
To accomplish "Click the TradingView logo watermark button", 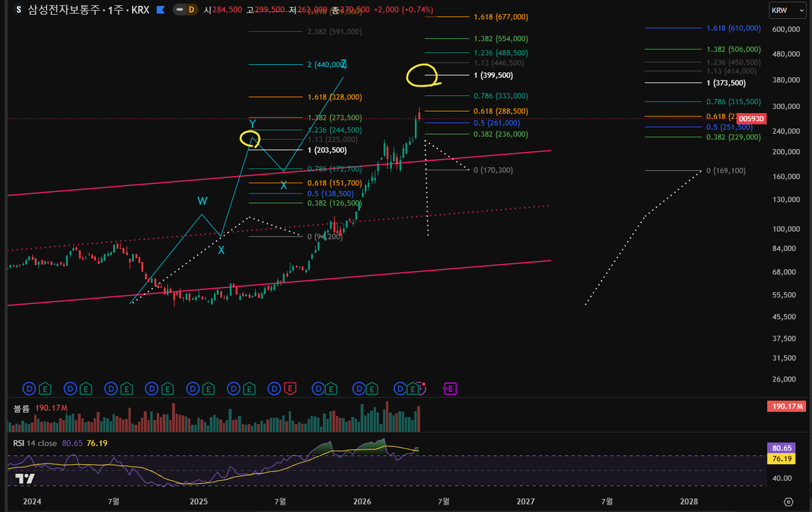I will point(25,478).
